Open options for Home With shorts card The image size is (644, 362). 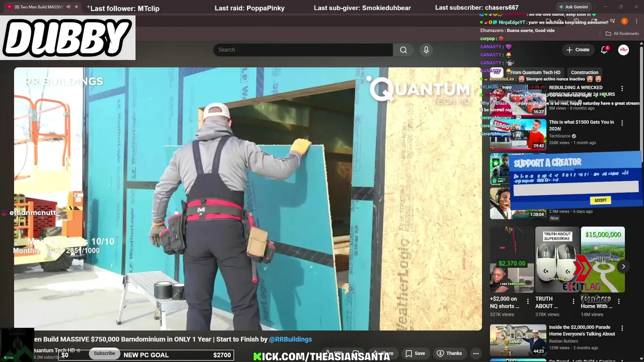(619, 302)
